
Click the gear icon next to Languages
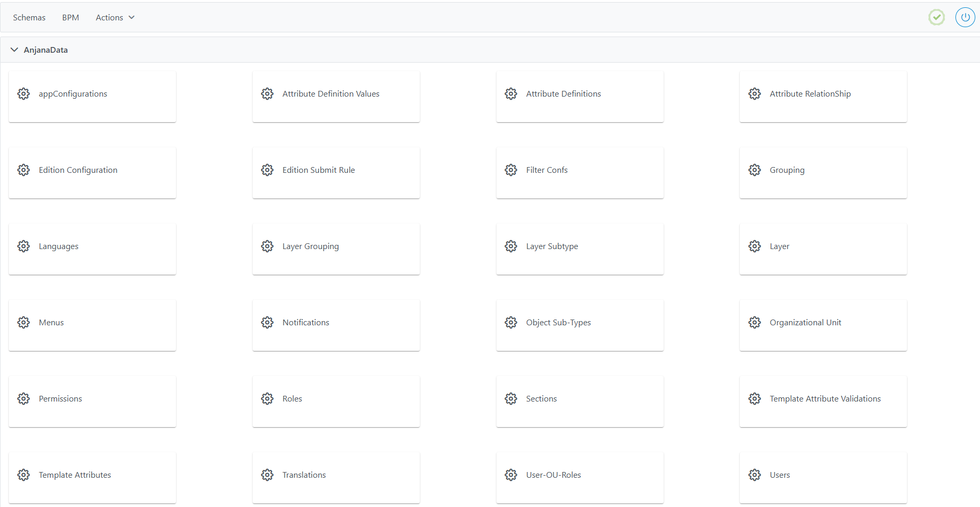click(x=23, y=246)
